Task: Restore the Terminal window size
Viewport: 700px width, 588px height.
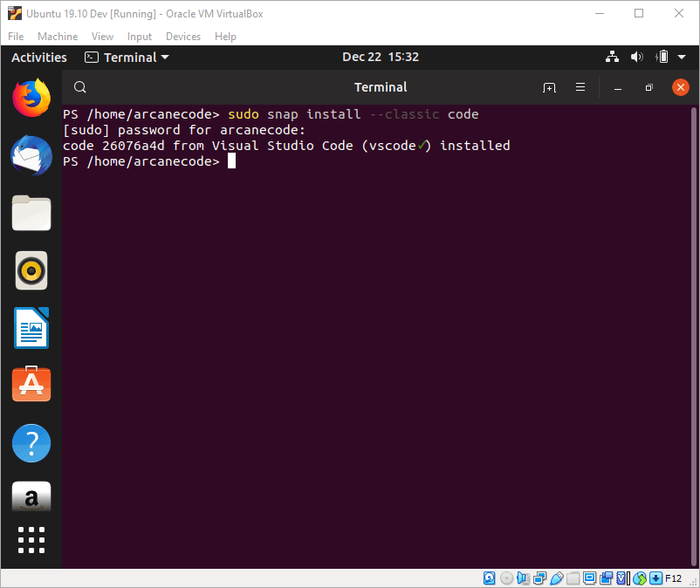Action: pyautogui.click(x=649, y=87)
